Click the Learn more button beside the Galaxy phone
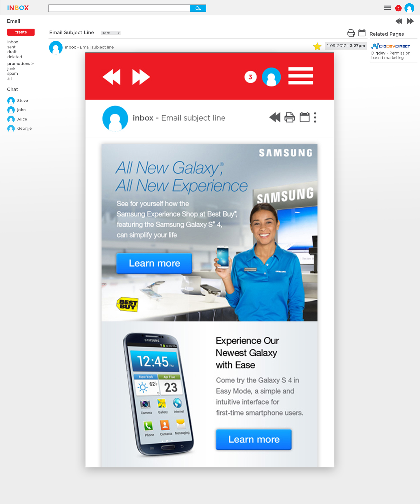420x504 pixels. [254, 440]
